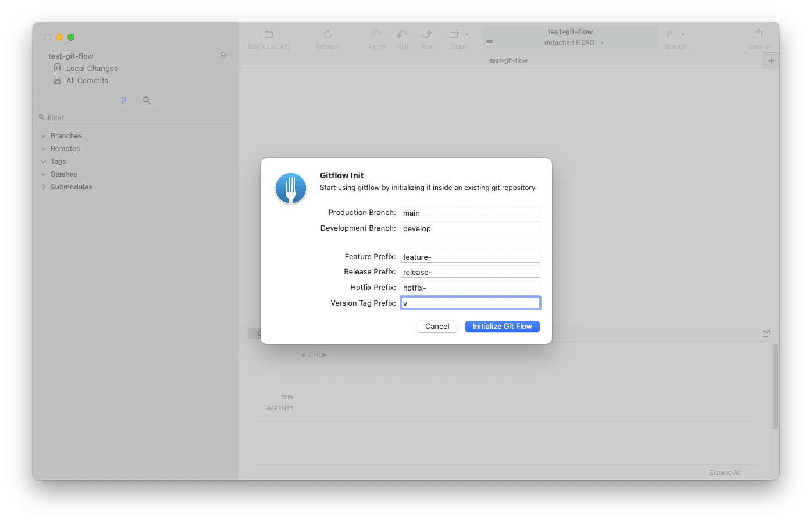Screen dimensions: 812x523
Task: Expand the Submodules section
Action: (x=43, y=187)
